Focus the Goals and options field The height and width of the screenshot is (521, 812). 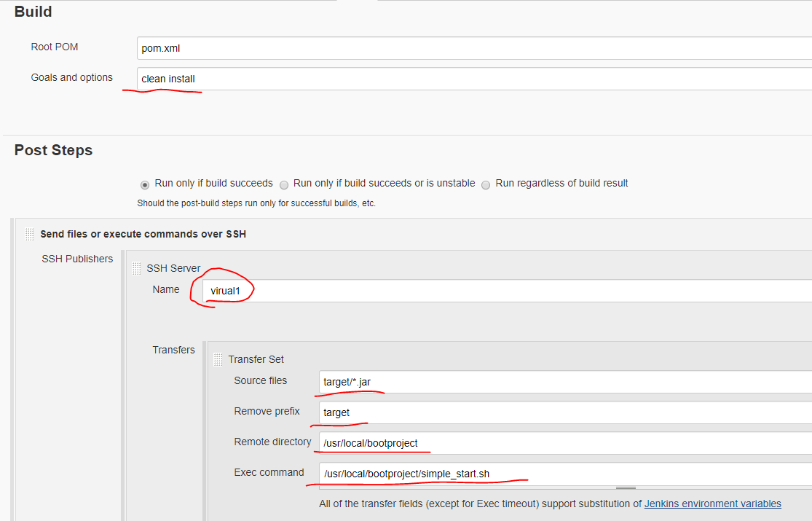point(473,79)
